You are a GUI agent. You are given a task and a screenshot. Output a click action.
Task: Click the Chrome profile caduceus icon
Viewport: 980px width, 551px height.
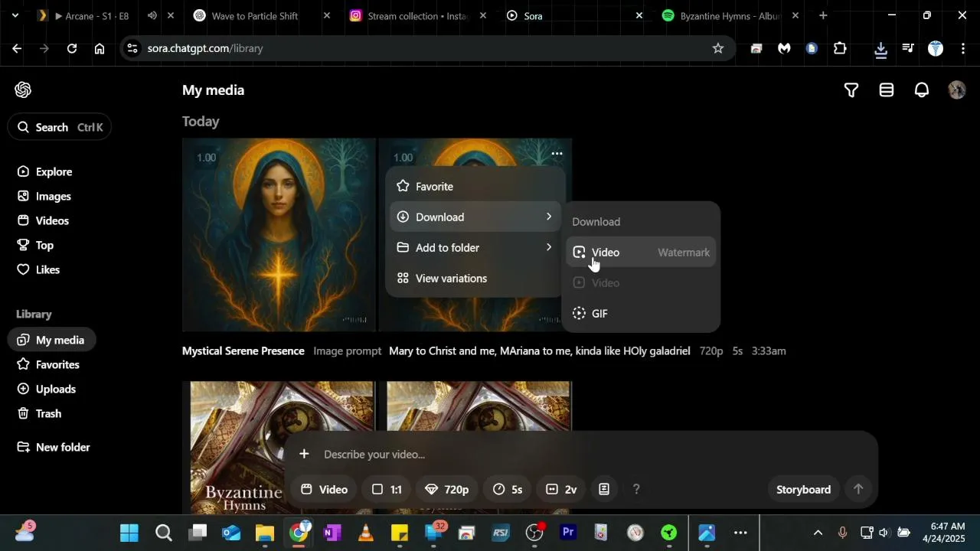pyautogui.click(x=936, y=48)
